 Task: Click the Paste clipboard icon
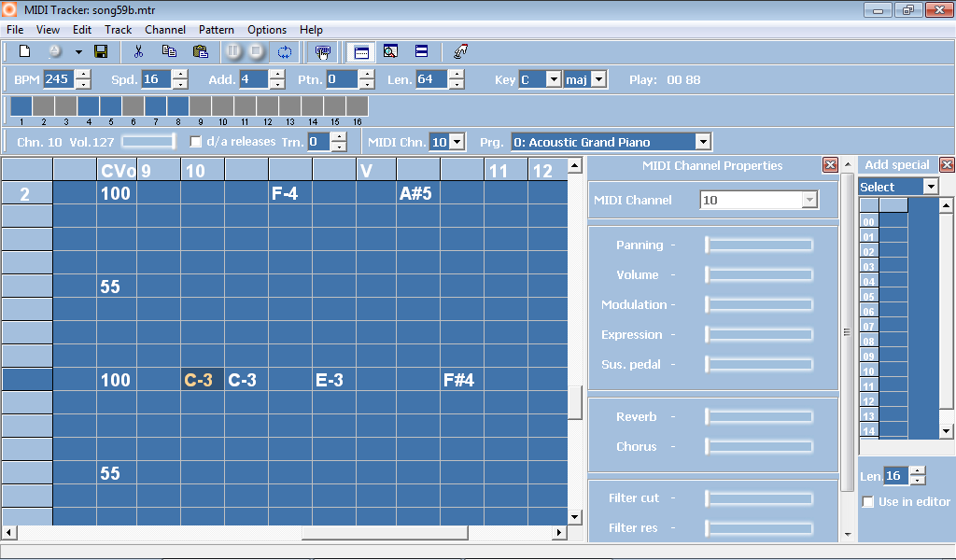point(200,52)
